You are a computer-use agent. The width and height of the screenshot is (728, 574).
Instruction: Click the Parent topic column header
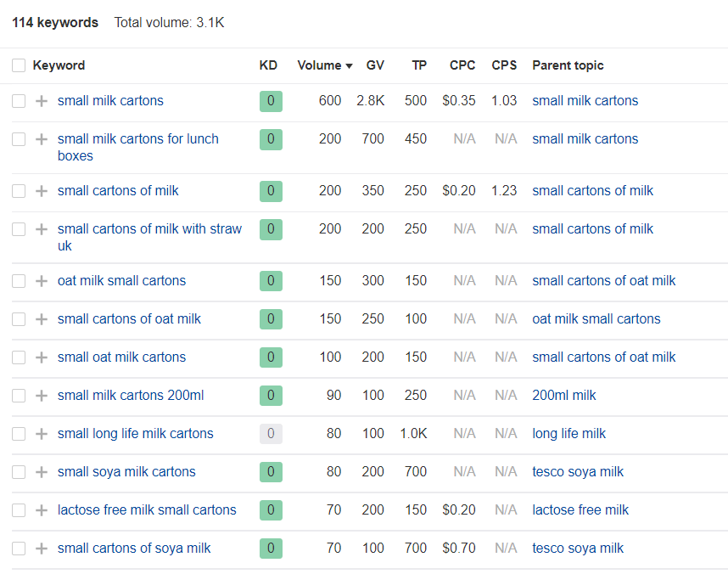tap(568, 65)
